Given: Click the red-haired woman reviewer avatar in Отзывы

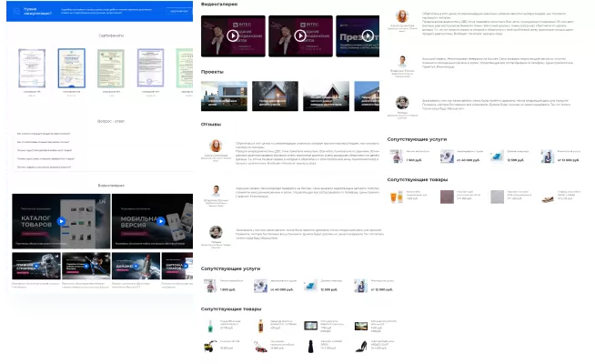Looking at the screenshot, I should (x=217, y=147).
